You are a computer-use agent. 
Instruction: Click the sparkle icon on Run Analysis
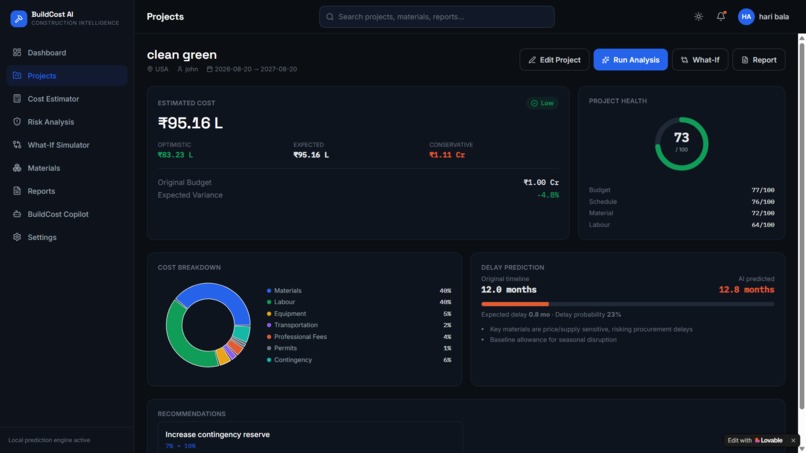coord(606,60)
